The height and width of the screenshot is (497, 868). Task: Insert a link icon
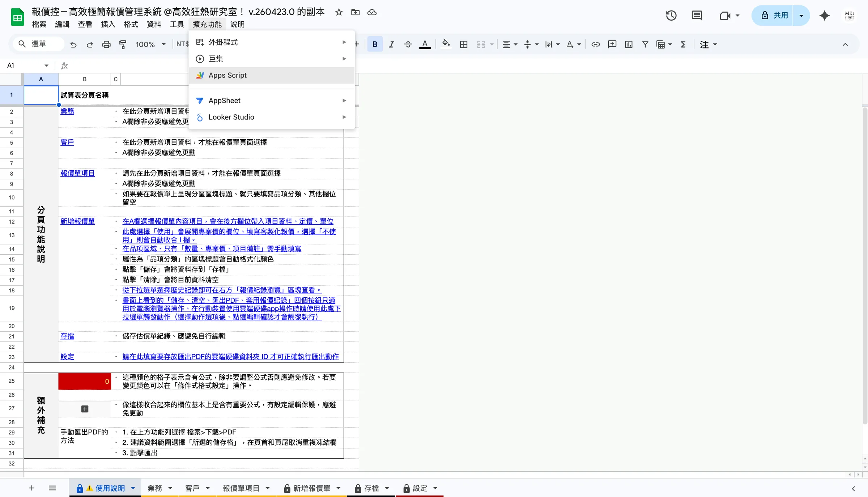[595, 44]
